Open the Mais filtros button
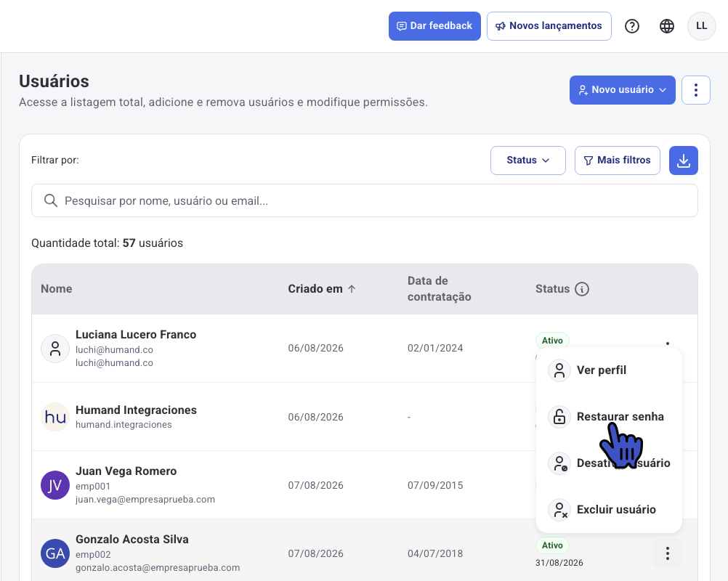The image size is (728, 581). click(x=617, y=161)
